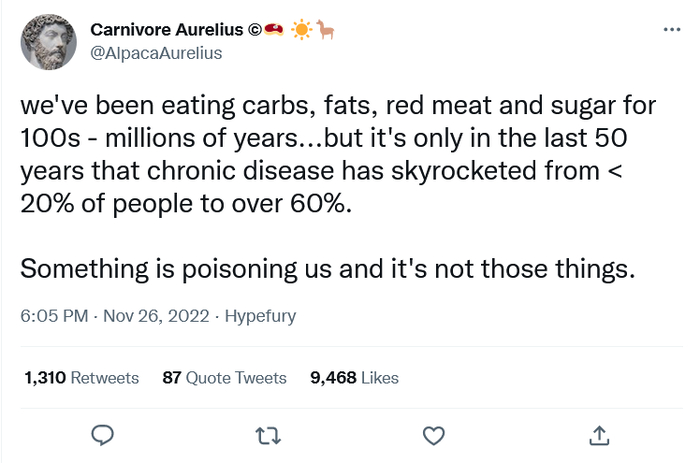
Task: Click the steak emoji beside the name
Action: [273, 29]
